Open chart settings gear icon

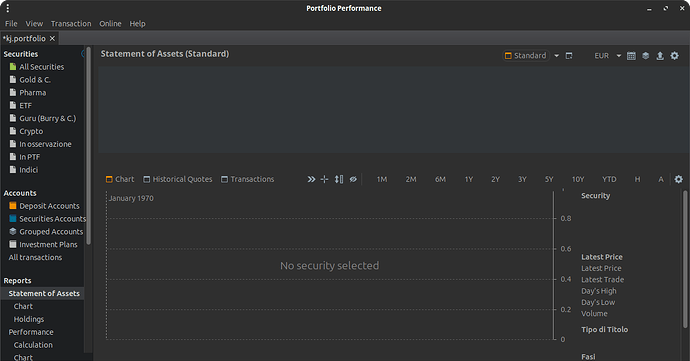pos(679,179)
